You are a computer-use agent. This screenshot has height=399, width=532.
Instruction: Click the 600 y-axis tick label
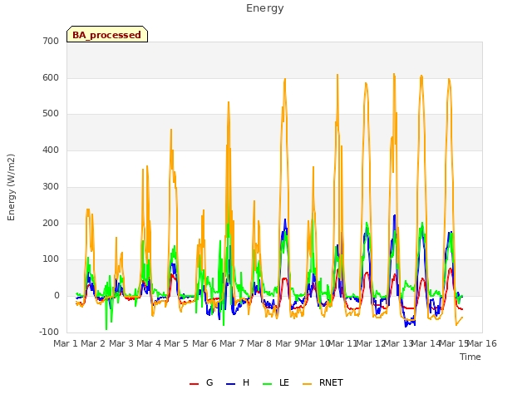point(51,77)
